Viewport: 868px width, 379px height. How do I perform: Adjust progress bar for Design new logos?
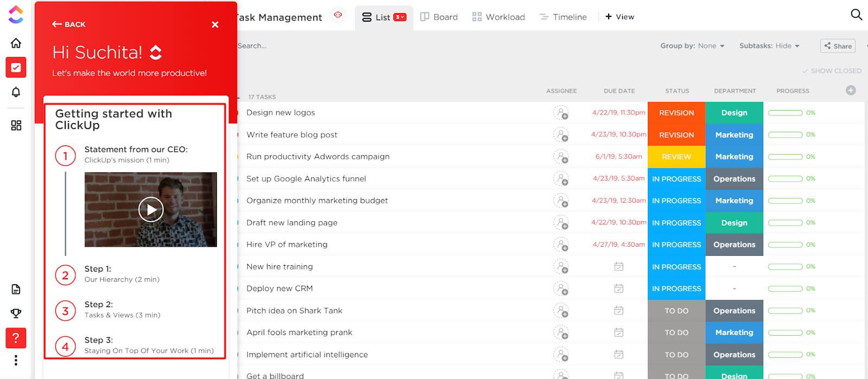tap(785, 113)
